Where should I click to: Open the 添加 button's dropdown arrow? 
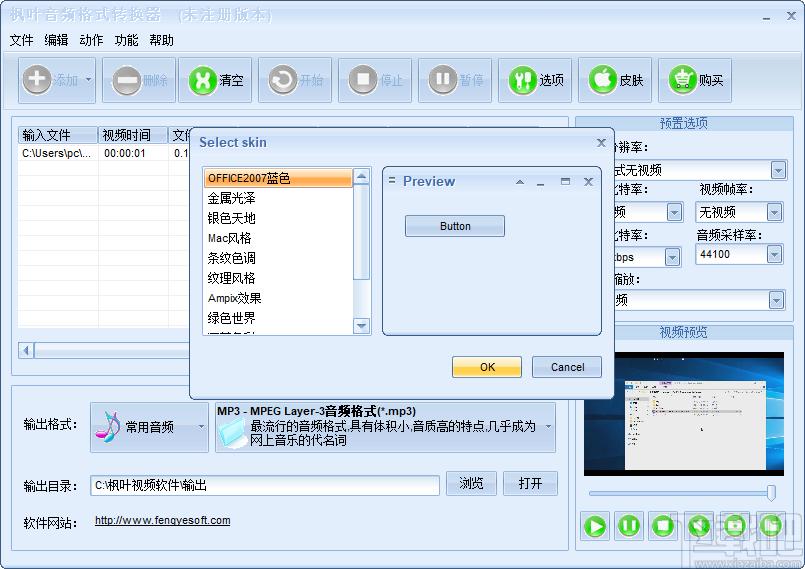[88, 80]
